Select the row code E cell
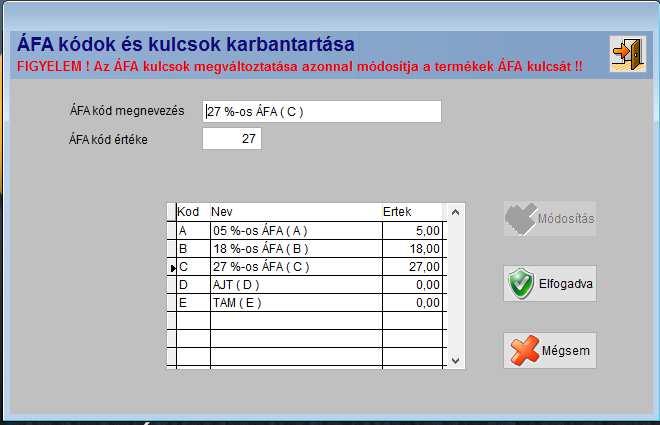660x425 pixels. coord(193,303)
